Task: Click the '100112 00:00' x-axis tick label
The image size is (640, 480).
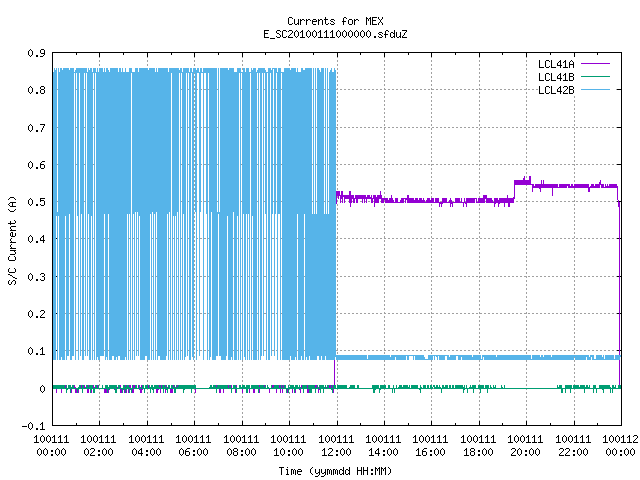Action: tap(620, 446)
